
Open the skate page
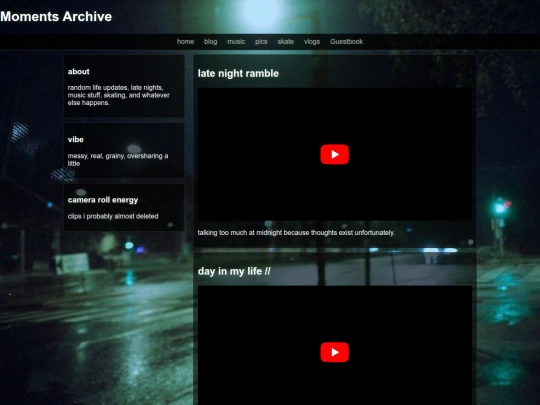(285, 42)
